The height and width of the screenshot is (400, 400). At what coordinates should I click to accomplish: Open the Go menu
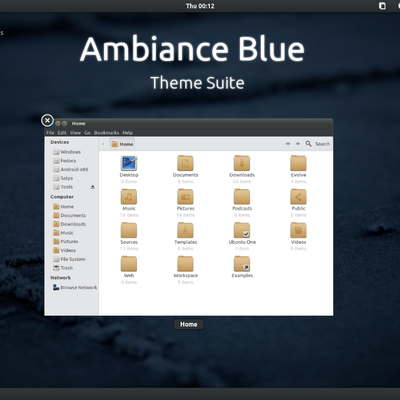pos(87,133)
